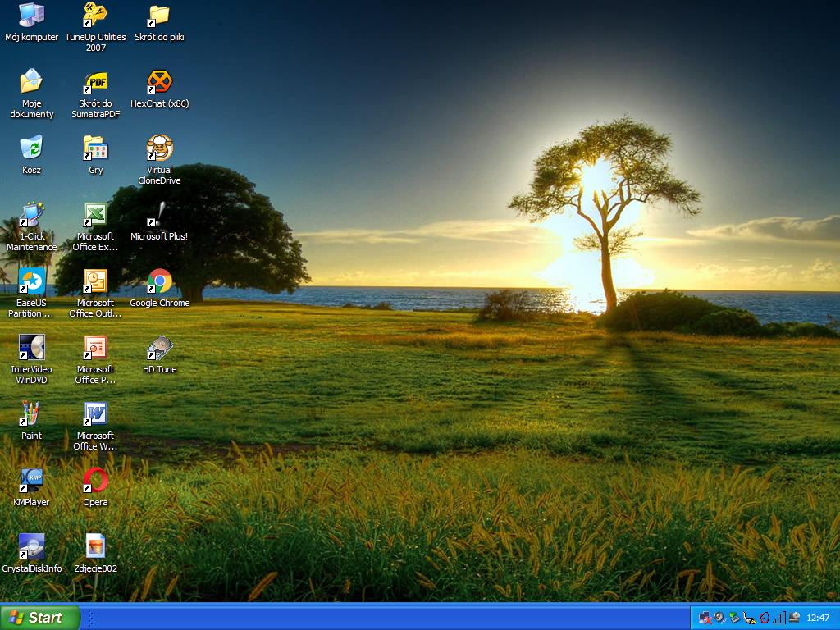Click the signal strength bars tray icon
The width and height of the screenshot is (840, 630).
pos(778,618)
